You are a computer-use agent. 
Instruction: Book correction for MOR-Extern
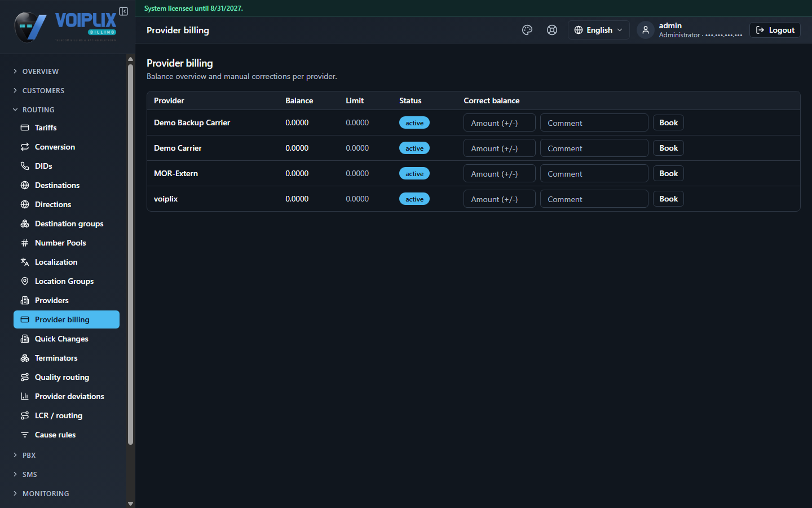coord(668,173)
